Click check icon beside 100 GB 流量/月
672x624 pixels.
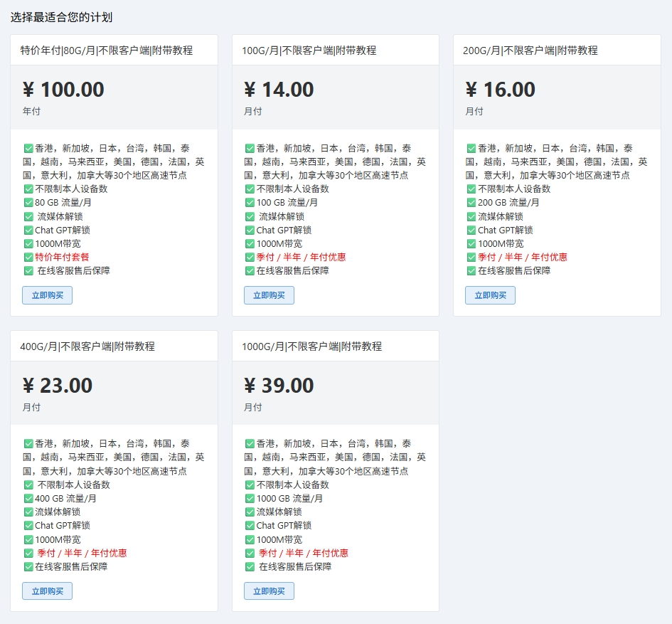click(x=250, y=203)
